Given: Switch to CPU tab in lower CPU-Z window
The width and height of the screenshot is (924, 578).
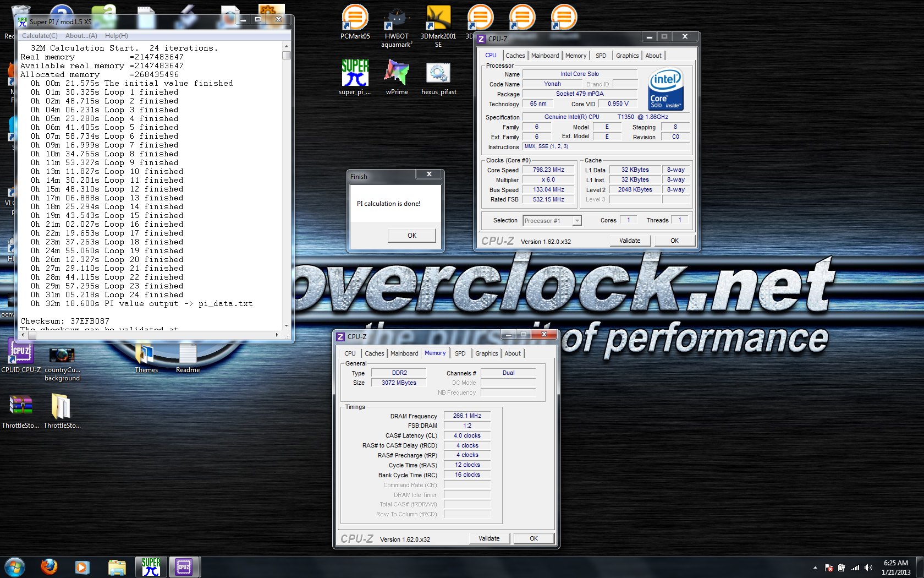Looking at the screenshot, I should pyautogui.click(x=350, y=353).
